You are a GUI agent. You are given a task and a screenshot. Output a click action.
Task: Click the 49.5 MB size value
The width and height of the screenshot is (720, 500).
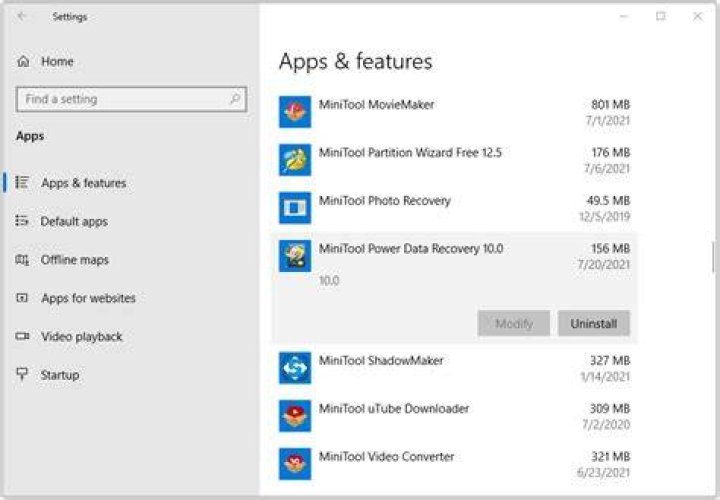click(608, 201)
